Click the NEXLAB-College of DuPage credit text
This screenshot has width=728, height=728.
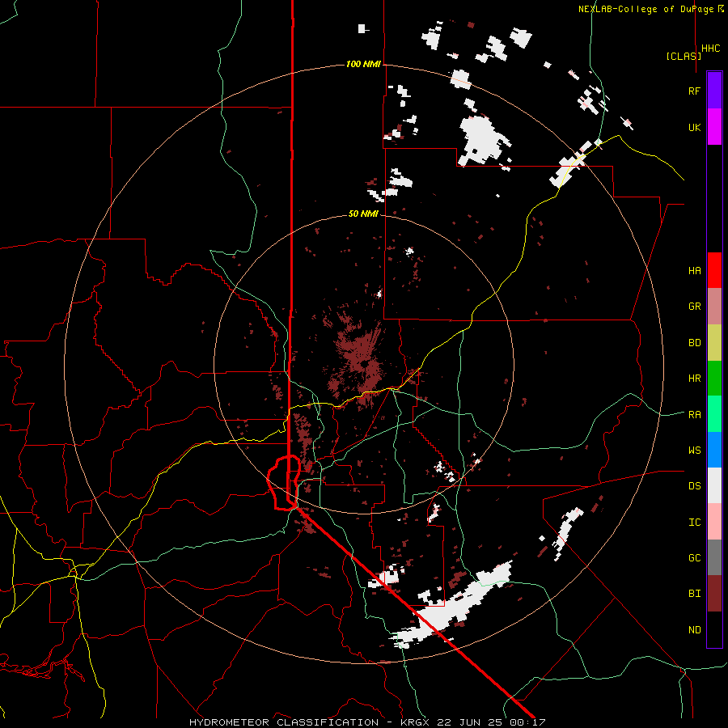pos(645,9)
